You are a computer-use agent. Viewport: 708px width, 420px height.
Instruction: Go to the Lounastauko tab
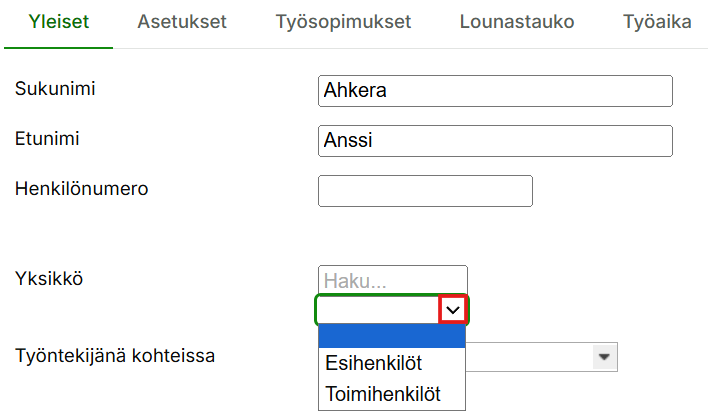(516, 22)
